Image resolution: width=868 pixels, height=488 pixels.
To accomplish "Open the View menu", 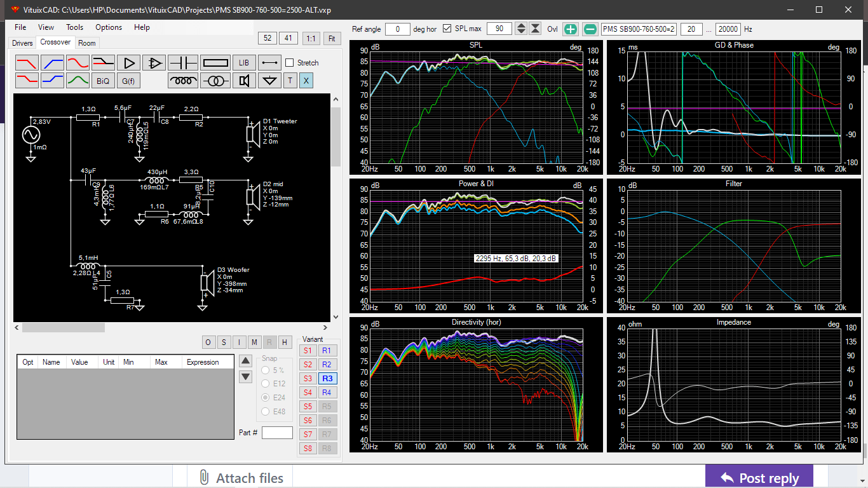I will [x=46, y=27].
